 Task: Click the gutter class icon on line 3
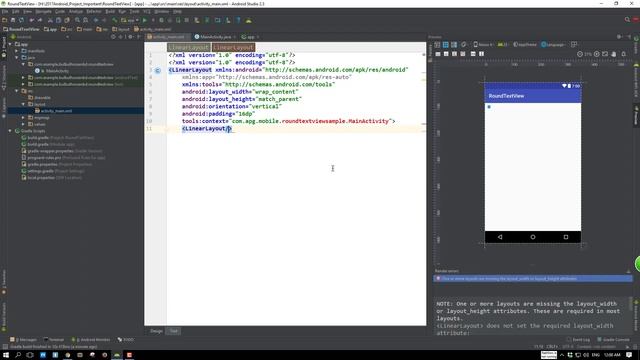click(x=158, y=70)
